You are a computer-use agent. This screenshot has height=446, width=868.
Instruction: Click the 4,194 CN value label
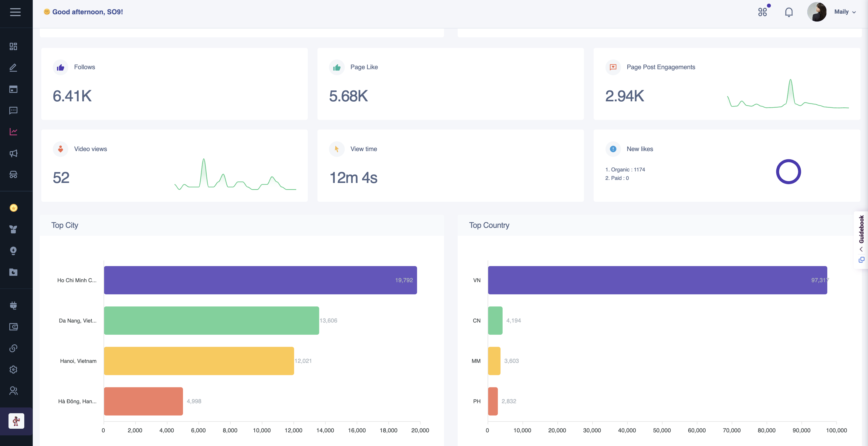[514, 321]
